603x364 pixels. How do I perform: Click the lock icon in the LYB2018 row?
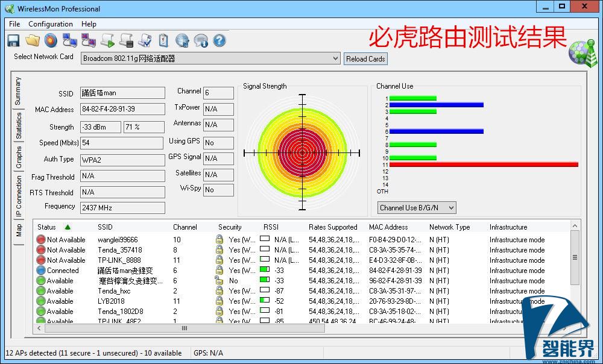pos(219,301)
